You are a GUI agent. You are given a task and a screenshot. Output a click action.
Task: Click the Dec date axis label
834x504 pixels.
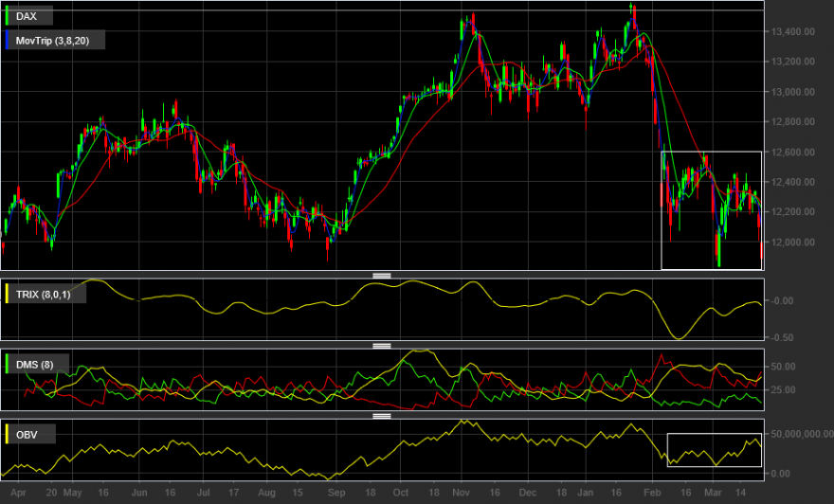pyautogui.click(x=528, y=493)
